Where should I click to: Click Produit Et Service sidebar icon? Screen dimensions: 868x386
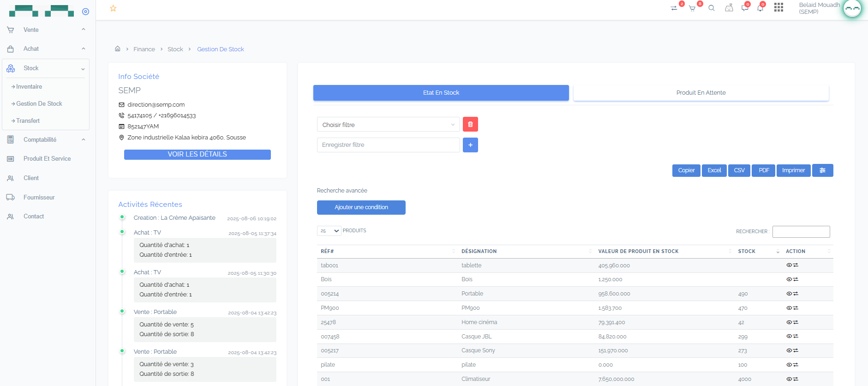tap(10, 159)
